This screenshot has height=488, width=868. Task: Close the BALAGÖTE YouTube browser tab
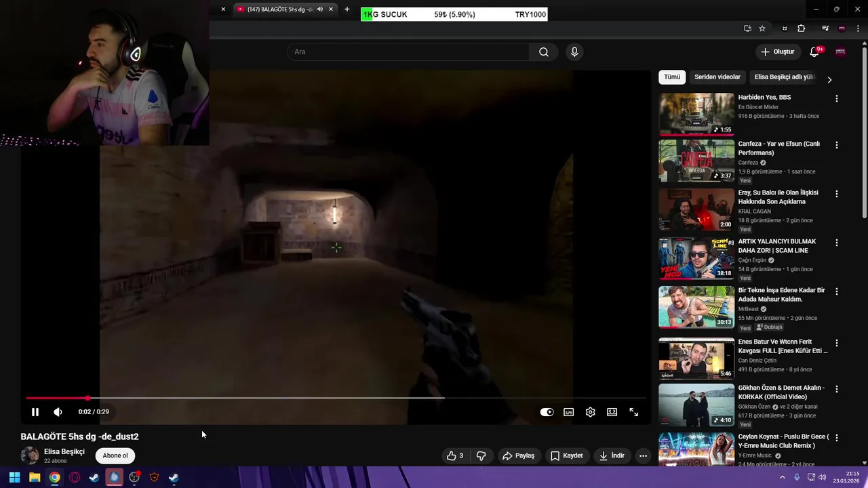[x=331, y=9]
